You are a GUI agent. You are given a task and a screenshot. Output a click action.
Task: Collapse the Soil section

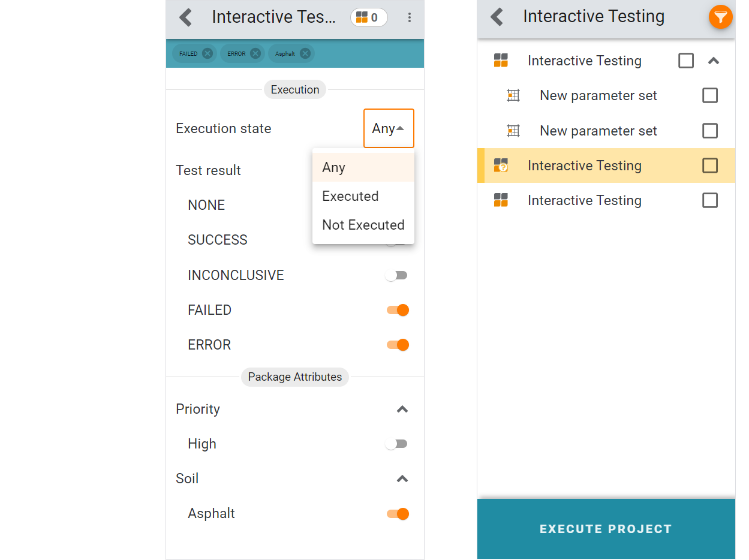(402, 479)
